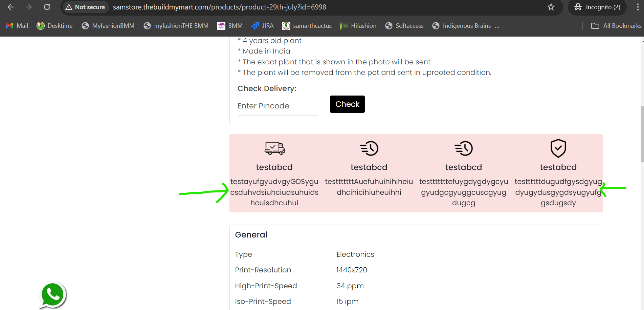Open the Chrome three-dot menu
This screenshot has width=644, height=310.
point(638,7)
